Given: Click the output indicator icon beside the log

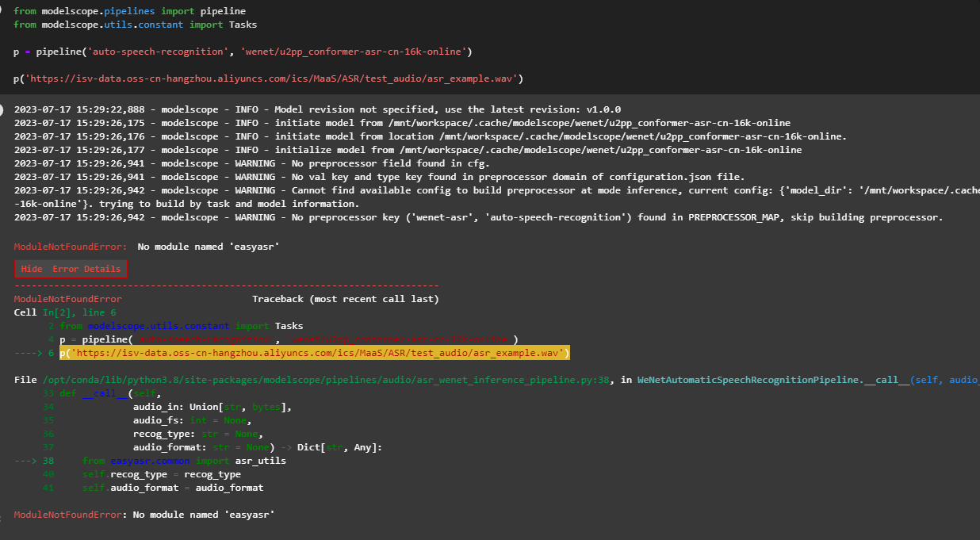Looking at the screenshot, I should tap(2, 109).
